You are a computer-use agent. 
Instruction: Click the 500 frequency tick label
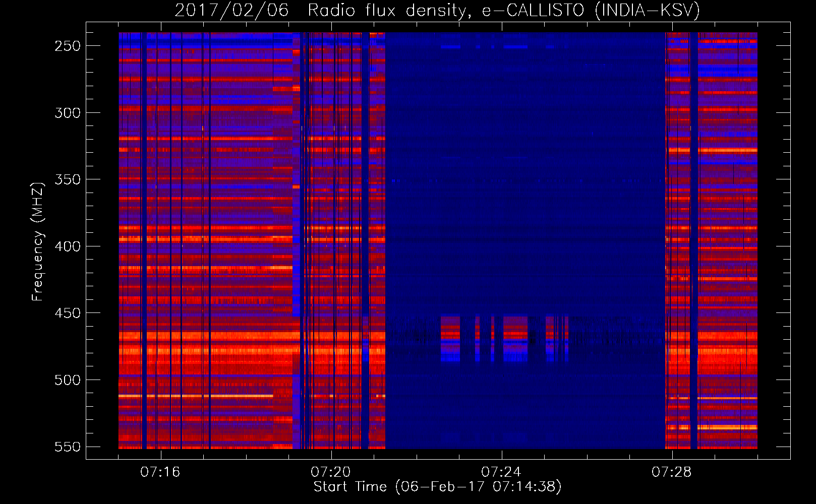click(x=68, y=380)
